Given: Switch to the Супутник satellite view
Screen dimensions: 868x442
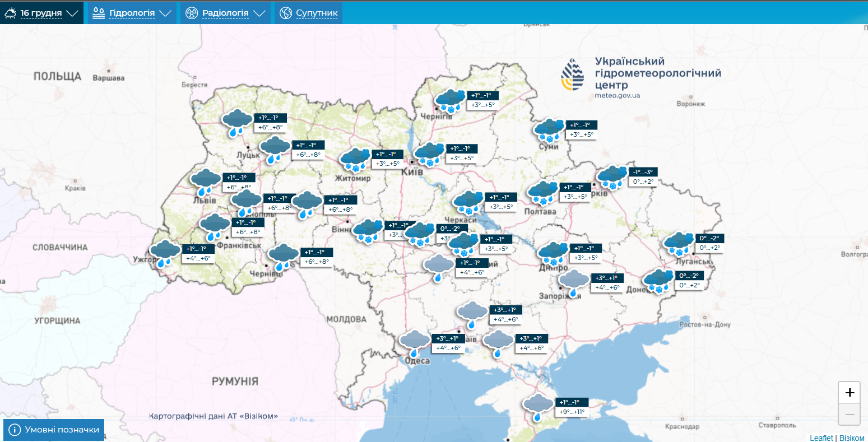Looking at the screenshot, I should 308,12.
